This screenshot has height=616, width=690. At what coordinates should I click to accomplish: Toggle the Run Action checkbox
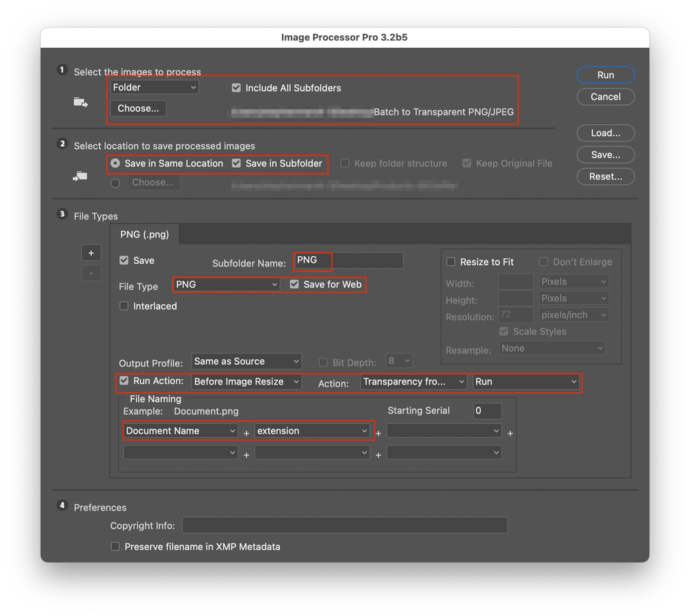pos(124,381)
